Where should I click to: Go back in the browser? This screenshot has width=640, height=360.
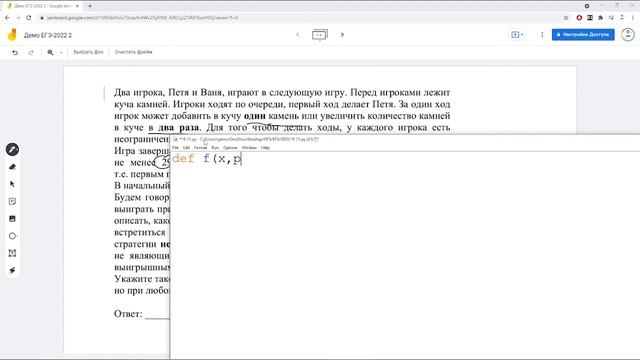coord(7,18)
